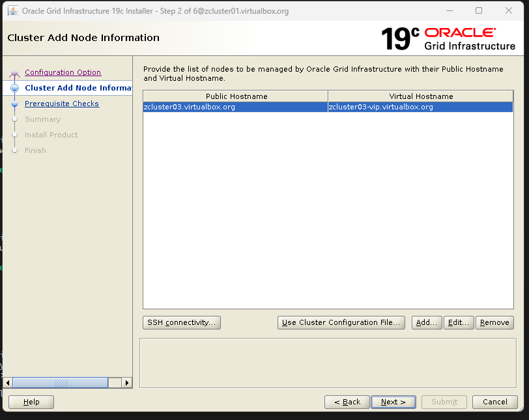The image size is (529, 420).
Task: Select the zcluster03.virtualbox.org public hostname cell
Action: 235,107
